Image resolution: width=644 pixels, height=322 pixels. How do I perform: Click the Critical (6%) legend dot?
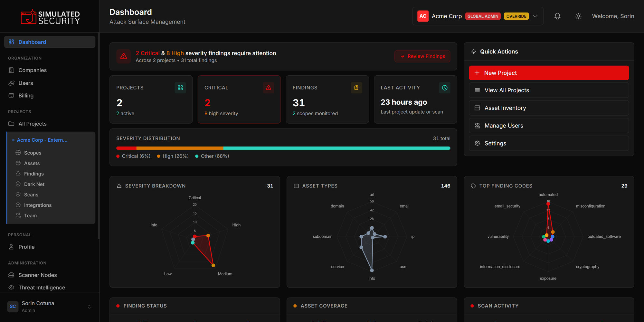point(118,156)
